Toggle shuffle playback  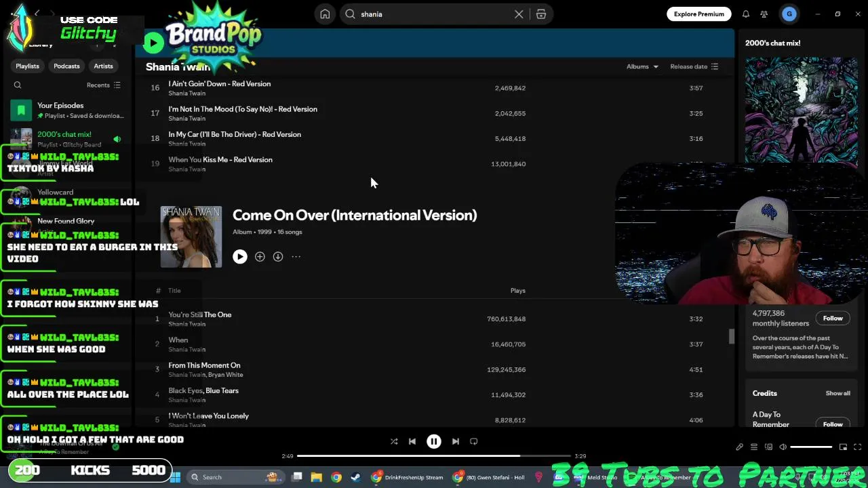pos(394,441)
